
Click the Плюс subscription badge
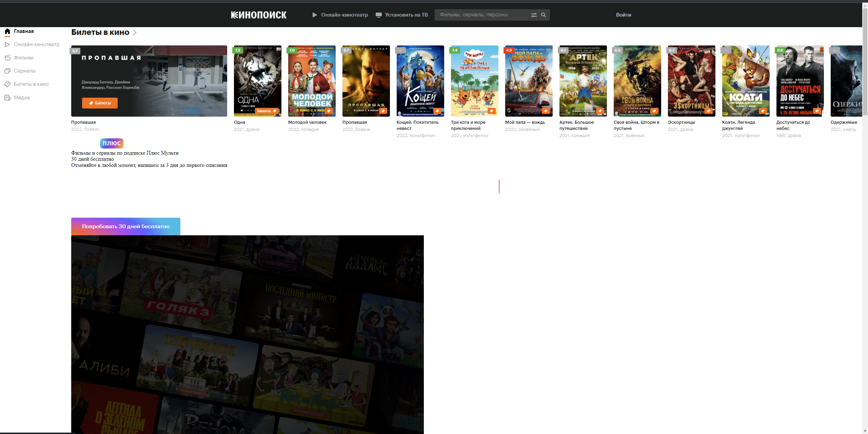[112, 143]
